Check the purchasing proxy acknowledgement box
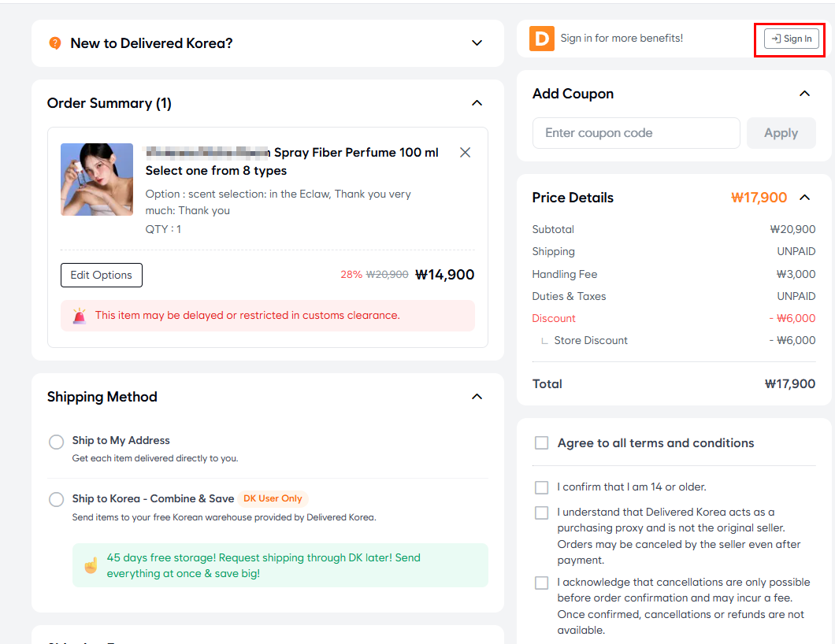 542,513
